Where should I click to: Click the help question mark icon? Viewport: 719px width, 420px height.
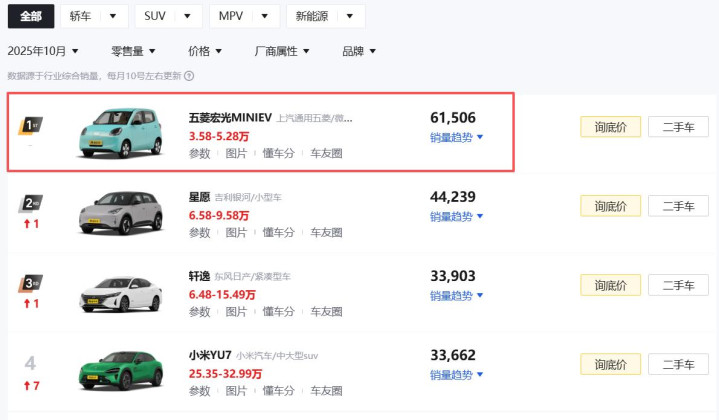[x=189, y=76]
